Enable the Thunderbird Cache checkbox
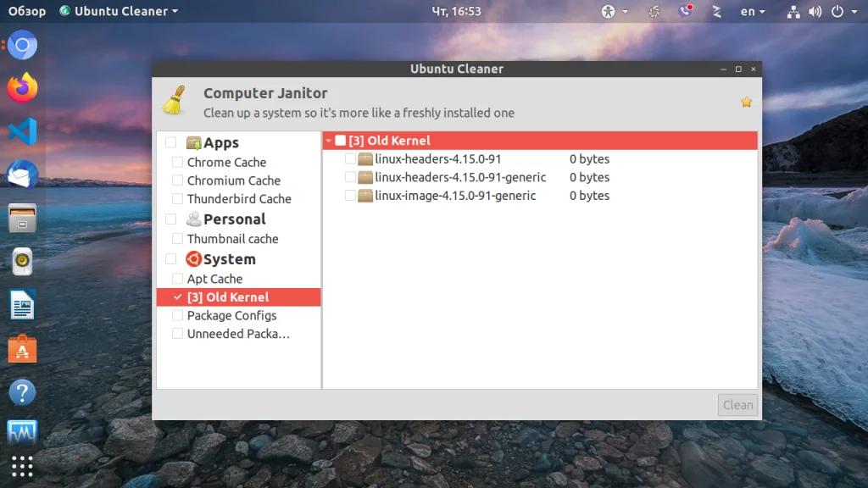 pyautogui.click(x=177, y=198)
